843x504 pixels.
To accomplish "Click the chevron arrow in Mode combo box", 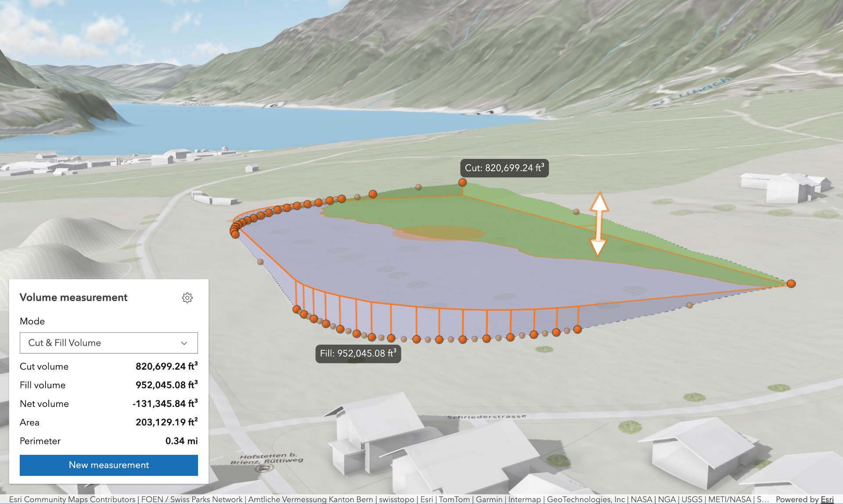I will pyautogui.click(x=184, y=343).
